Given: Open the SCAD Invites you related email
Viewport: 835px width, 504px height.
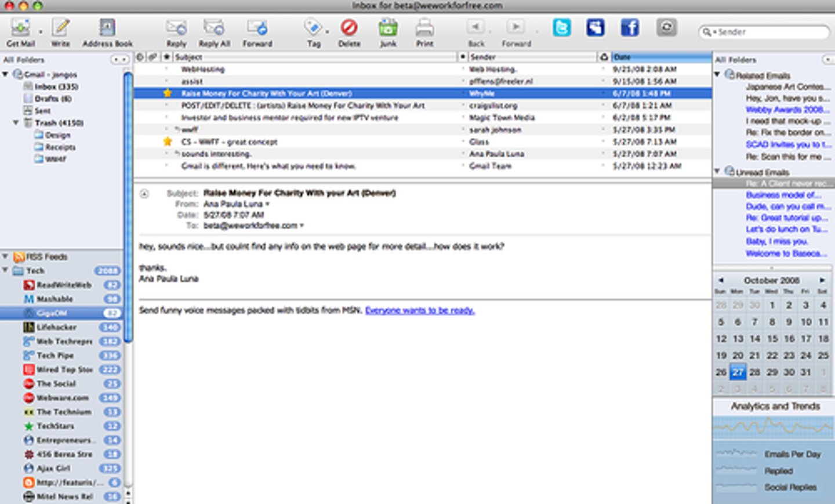Looking at the screenshot, I should (x=788, y=144).
